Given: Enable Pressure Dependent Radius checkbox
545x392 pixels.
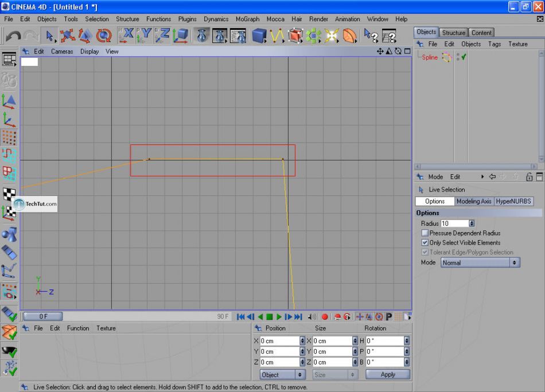Looking at the screenshot, I should (425, 233).
